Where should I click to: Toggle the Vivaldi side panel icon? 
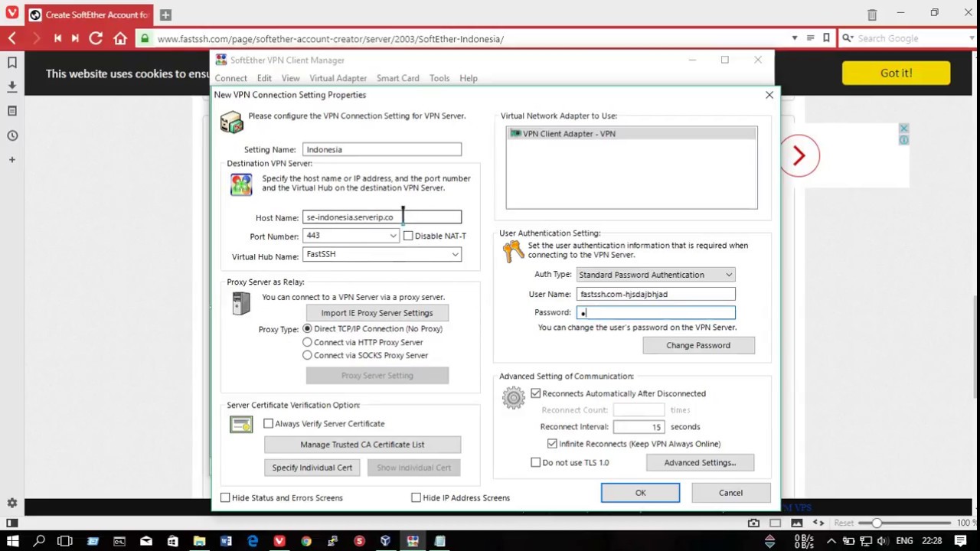(12, 523)
